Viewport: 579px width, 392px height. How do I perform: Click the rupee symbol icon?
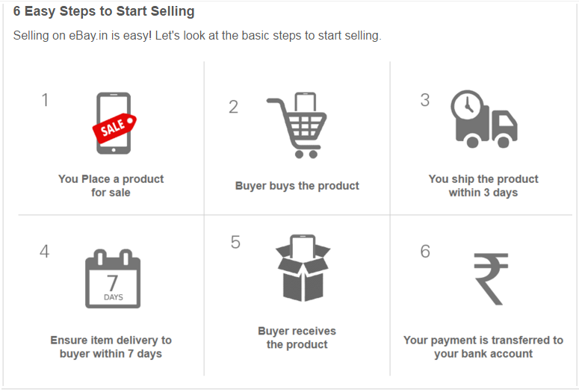[491, 279]
